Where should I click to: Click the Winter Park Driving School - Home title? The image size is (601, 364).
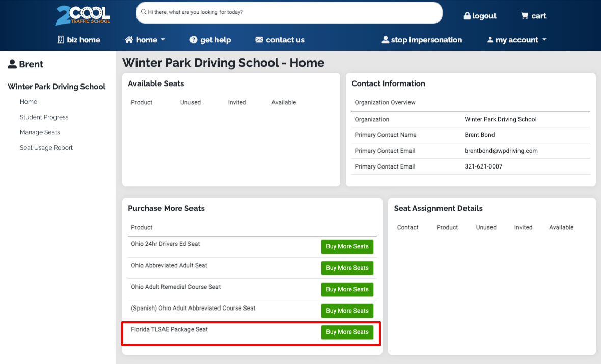223,63
